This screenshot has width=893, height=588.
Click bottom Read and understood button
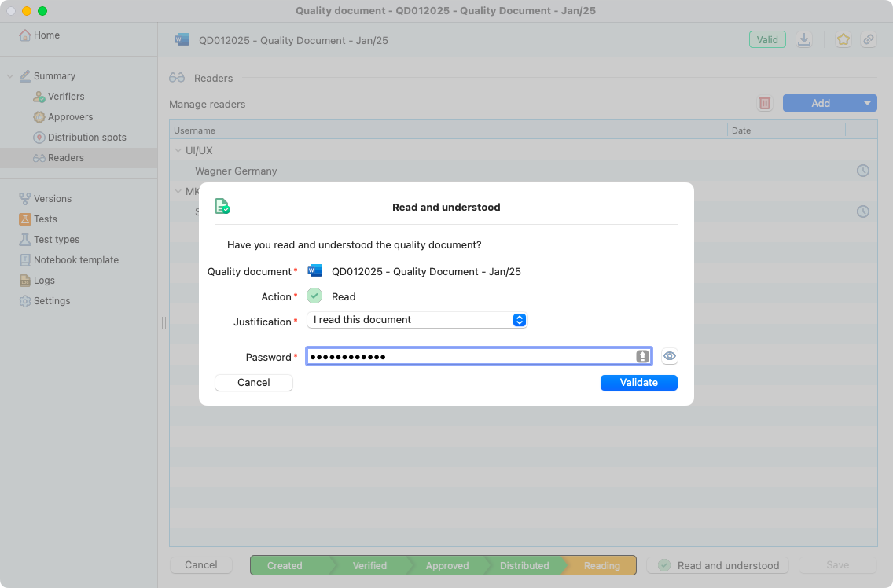coord(718,566)
